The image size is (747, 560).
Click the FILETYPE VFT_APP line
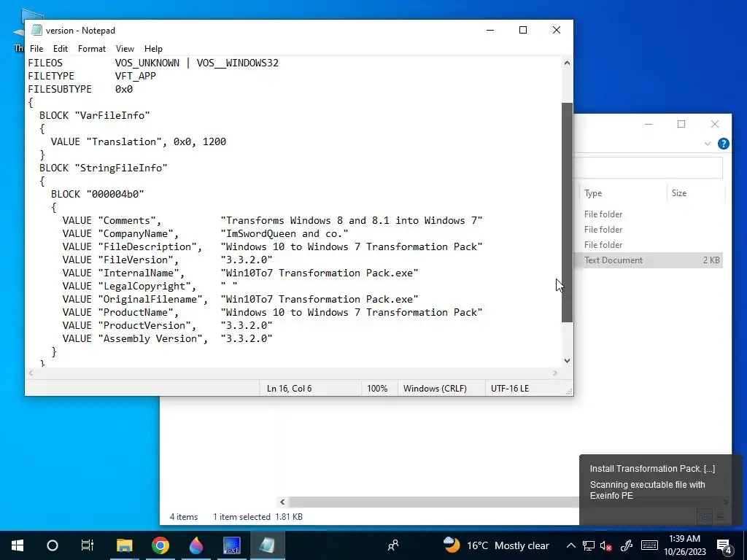tap(92, 76)
